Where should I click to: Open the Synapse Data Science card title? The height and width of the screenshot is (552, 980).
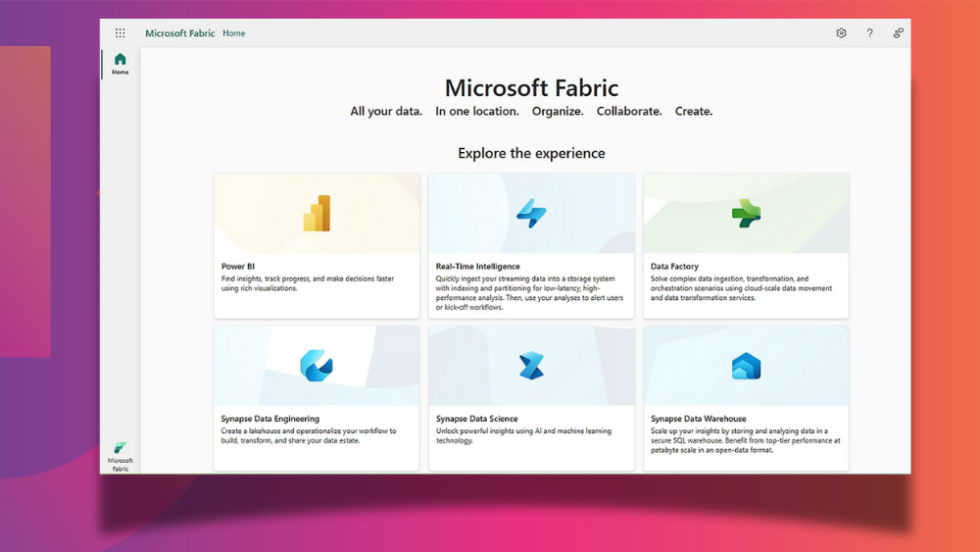click(477, 419)
